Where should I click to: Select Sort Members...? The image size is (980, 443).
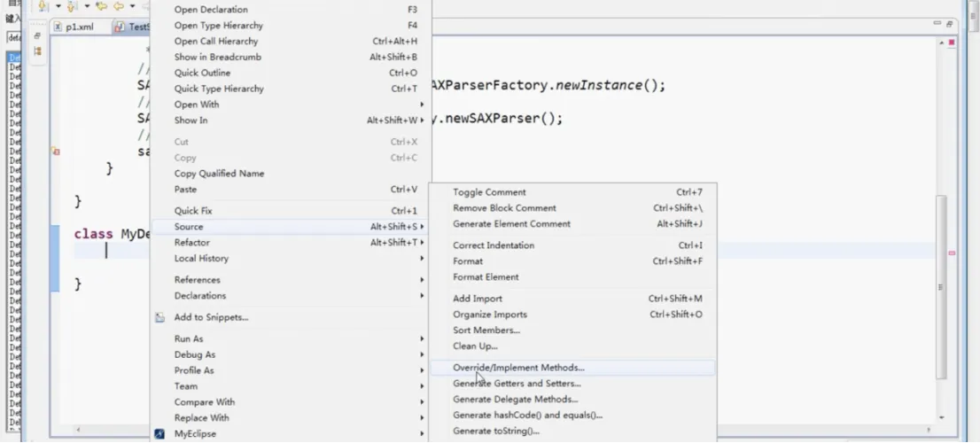(572, 330)
